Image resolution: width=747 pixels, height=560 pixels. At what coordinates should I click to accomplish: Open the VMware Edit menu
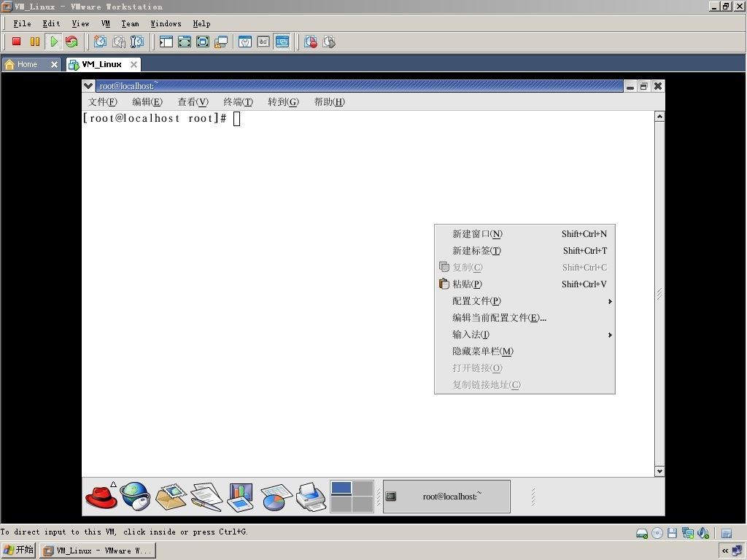tap(51, 23)
